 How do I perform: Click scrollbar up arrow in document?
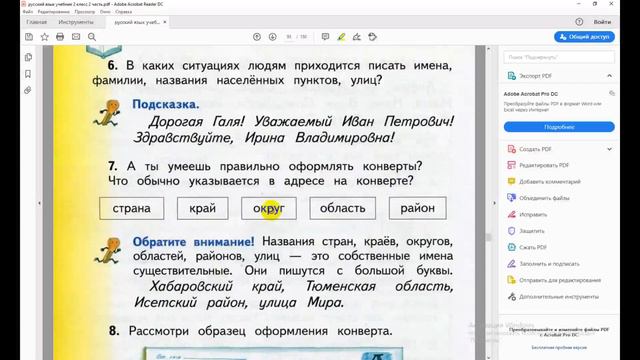[488, 49]
